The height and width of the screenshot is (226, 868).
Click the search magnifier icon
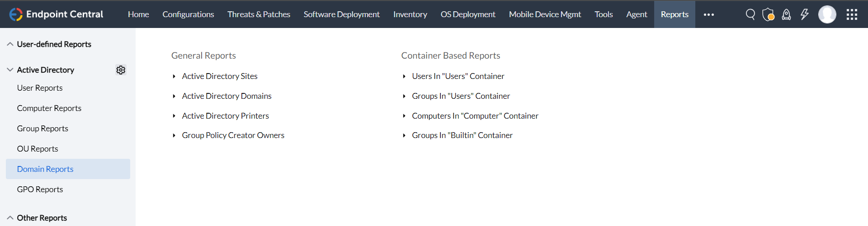[750, 14]
